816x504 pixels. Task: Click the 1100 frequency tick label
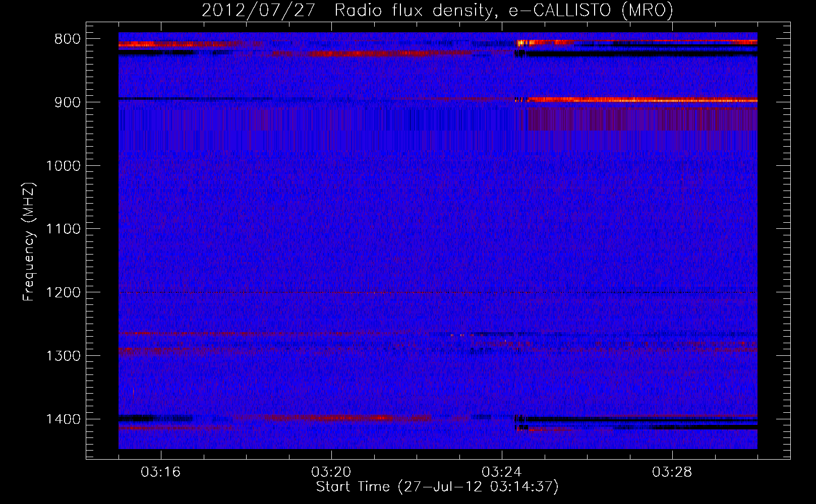[63, 229]
